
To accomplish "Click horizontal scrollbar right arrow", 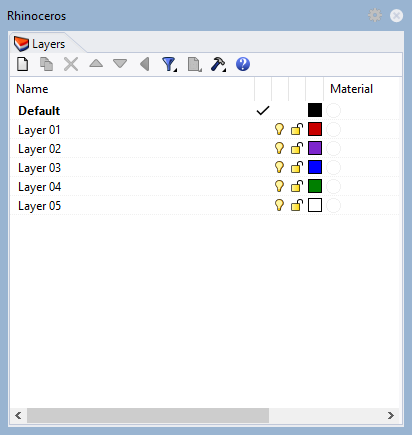I will pyautogui.click(x=391, y=415).
